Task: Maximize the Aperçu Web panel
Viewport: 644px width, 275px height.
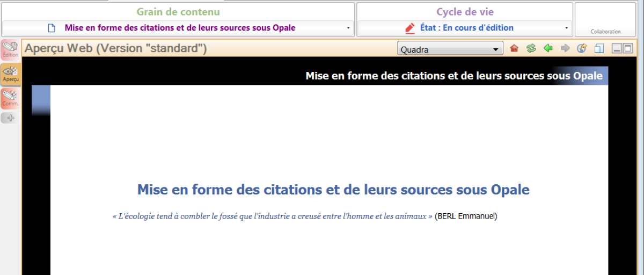Action: 627,49
